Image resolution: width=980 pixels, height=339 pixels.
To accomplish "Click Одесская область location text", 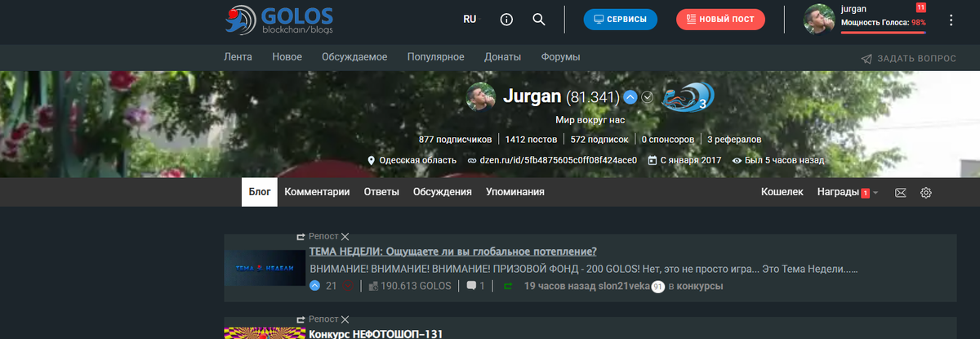I will coord(417,160).
